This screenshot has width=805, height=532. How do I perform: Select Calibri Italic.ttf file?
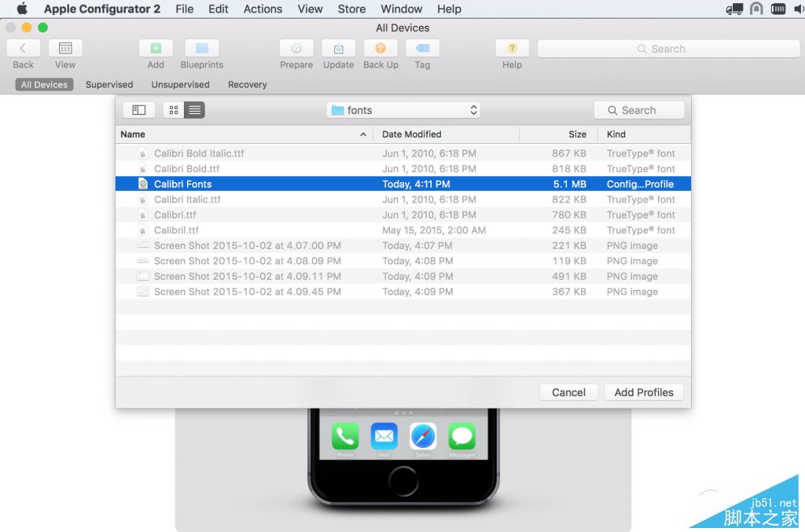(403, 199)
